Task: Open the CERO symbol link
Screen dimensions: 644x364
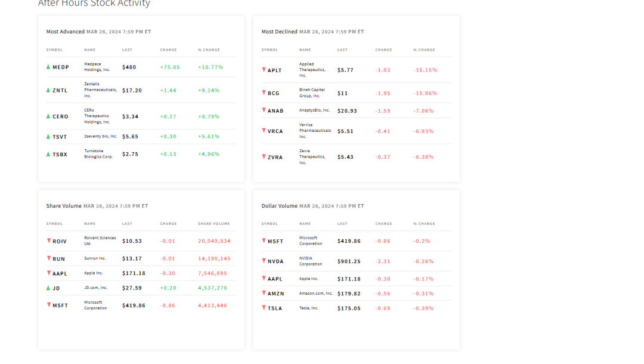Action: pos(60,117)
